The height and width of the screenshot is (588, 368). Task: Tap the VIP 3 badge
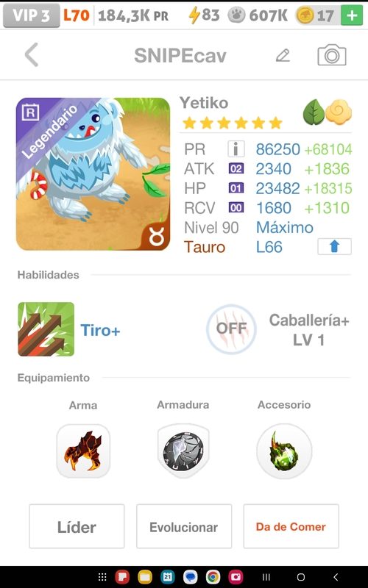31,15
